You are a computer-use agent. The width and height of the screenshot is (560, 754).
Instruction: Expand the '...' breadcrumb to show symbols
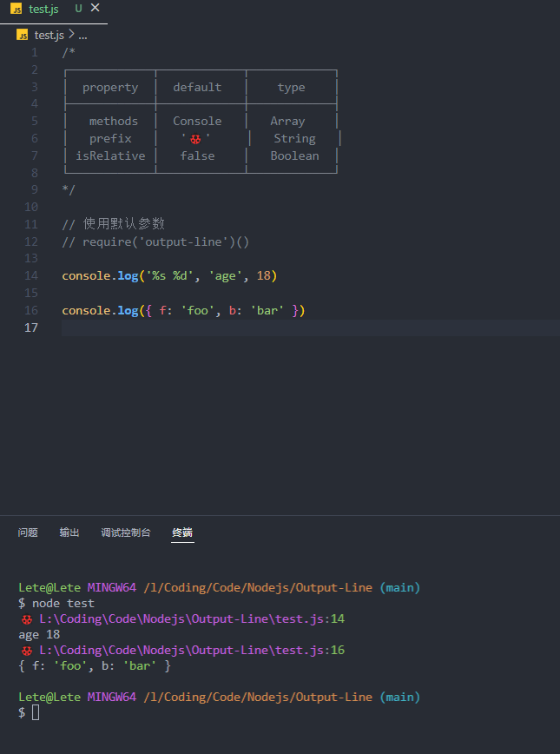pyautogui.click(x=82, y=35)
